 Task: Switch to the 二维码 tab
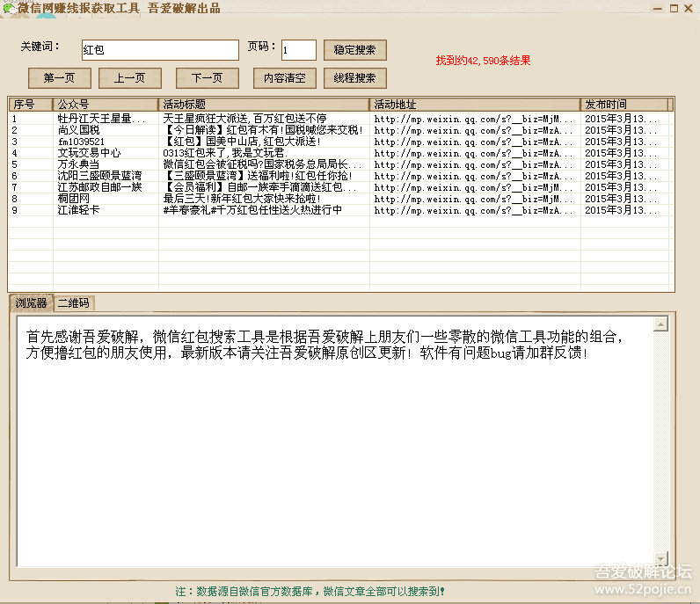pyautogui.click(x=74, y=303)
